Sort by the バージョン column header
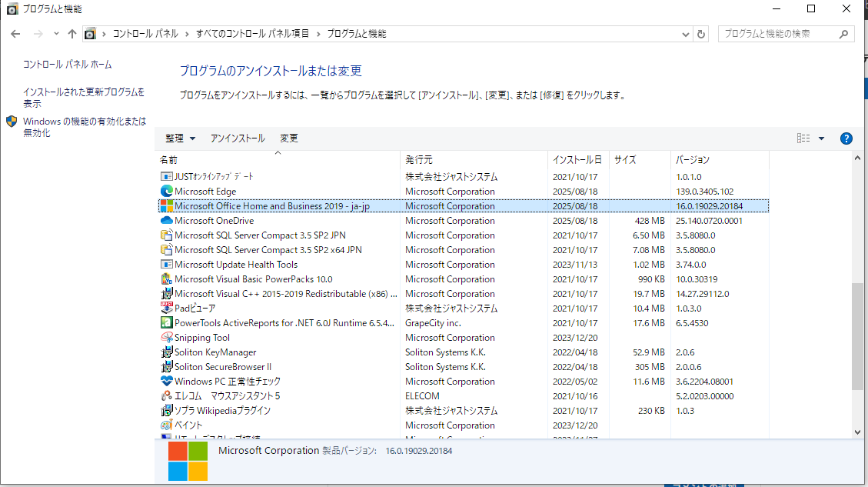This screenshot has height=487, width=868. pyautogui.click(x=720, y=159)
